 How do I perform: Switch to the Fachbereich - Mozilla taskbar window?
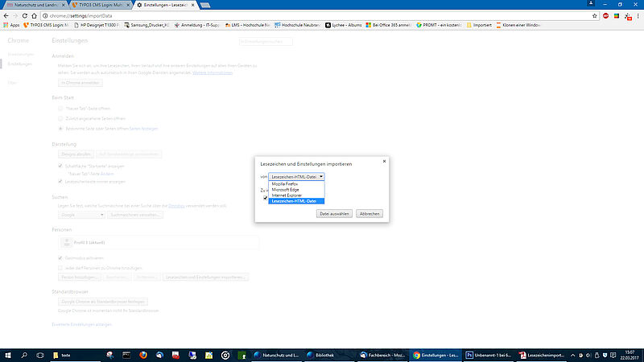(x=383, y=355)
